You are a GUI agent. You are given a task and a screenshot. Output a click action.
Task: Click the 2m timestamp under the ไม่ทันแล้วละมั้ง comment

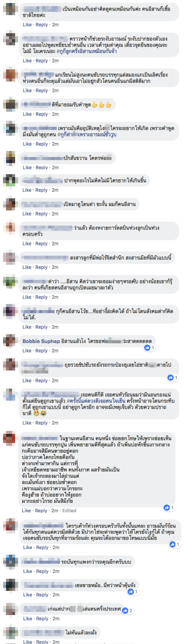click(x=56, y=641)
